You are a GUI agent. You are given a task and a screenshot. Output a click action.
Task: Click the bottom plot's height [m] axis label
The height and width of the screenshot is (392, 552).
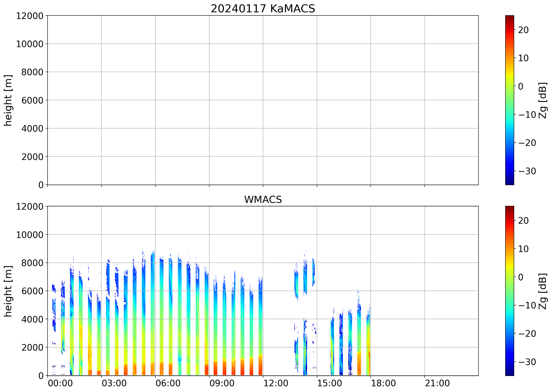[8, 291]
